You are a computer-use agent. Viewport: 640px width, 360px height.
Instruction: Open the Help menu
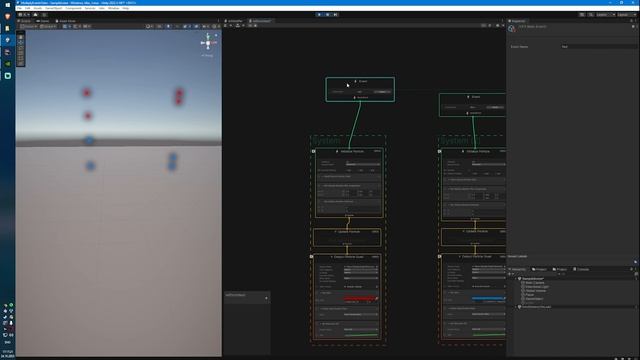click(x=126, y=8)
